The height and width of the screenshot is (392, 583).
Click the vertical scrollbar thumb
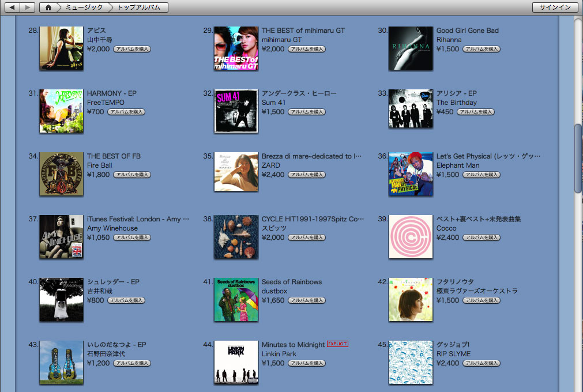click(x=578, y=159)
